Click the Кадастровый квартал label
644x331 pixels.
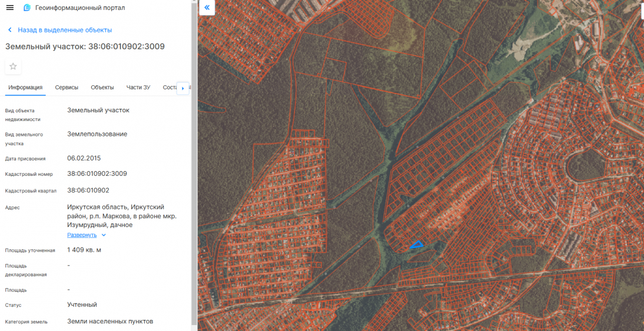tap(31, 191)
